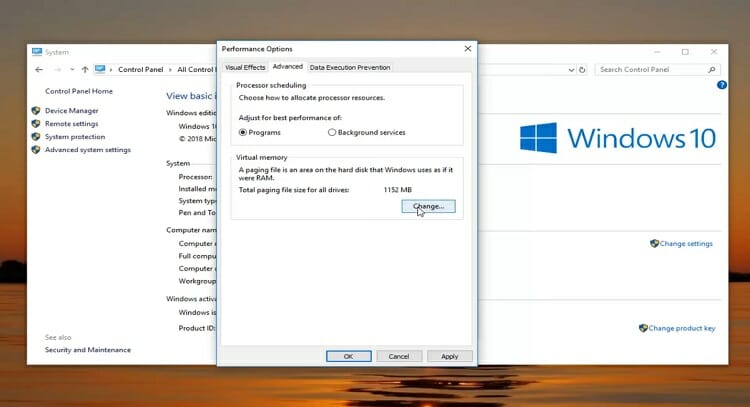Click the 'Processor:' label in System window

point(196,176)
